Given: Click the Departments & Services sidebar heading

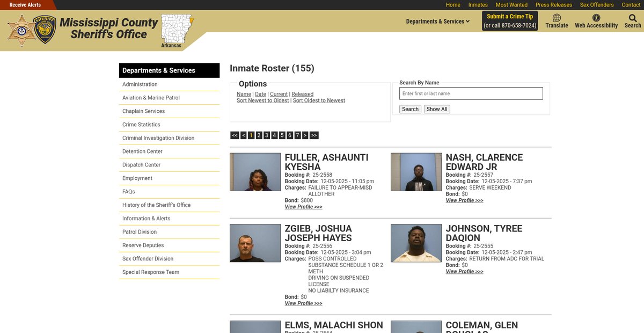Looking at the screenshot, I should click(x=169, y=70).
